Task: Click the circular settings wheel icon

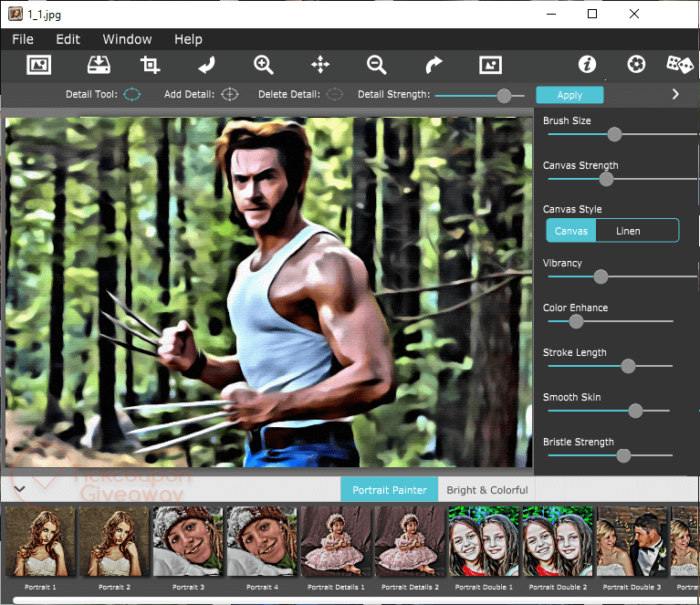Action: (636, 65)
